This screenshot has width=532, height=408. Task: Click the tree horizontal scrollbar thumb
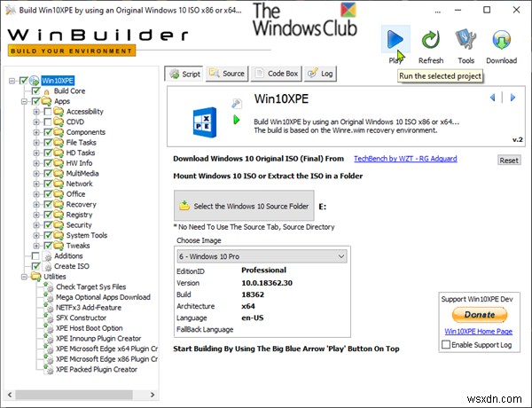pos(74,395)
